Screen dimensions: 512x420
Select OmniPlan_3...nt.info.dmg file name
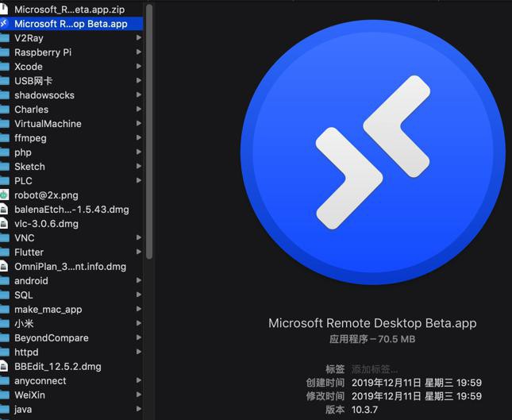tap(70, 267)
